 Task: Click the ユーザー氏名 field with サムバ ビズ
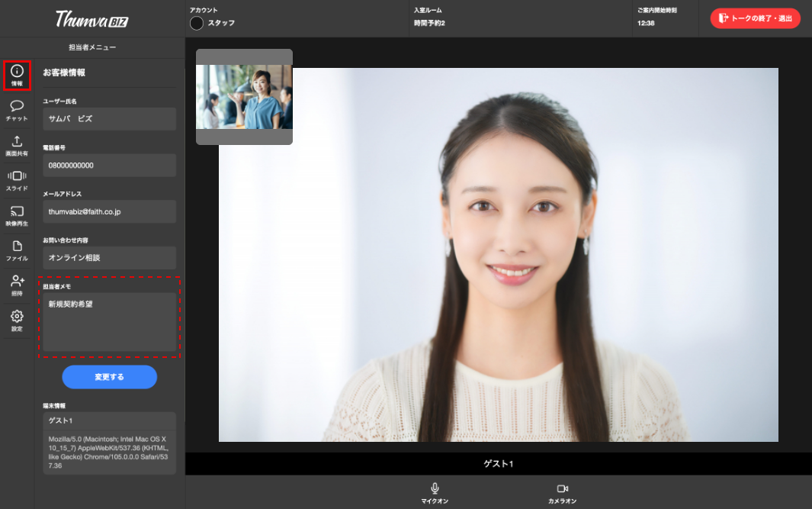click(x=109, y=119)
